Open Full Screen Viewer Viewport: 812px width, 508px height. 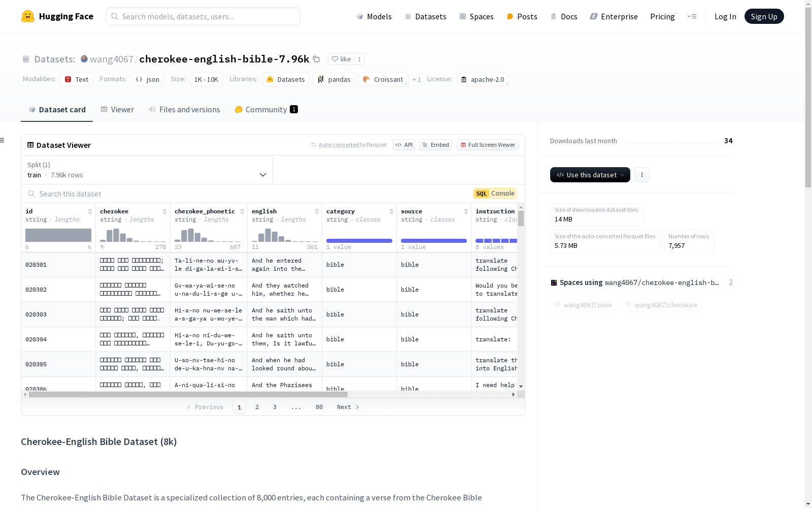(x=487, y=145)
